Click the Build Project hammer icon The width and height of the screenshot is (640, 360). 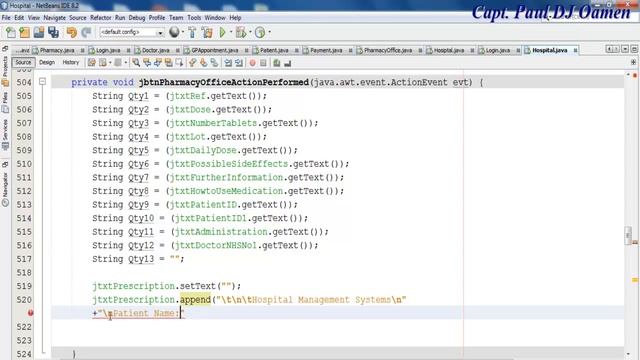192,32
